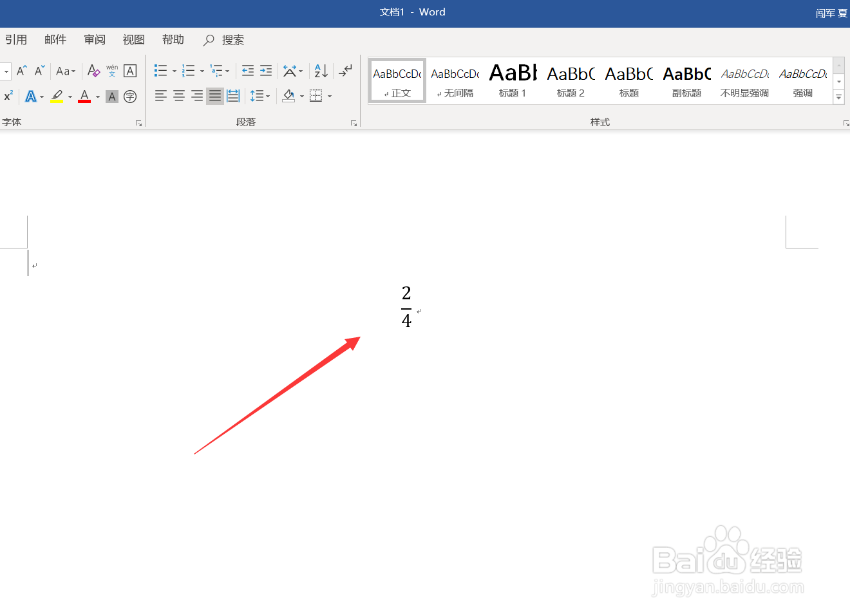Open the Phonetic Guide (wén) tool

coord(112,71)
